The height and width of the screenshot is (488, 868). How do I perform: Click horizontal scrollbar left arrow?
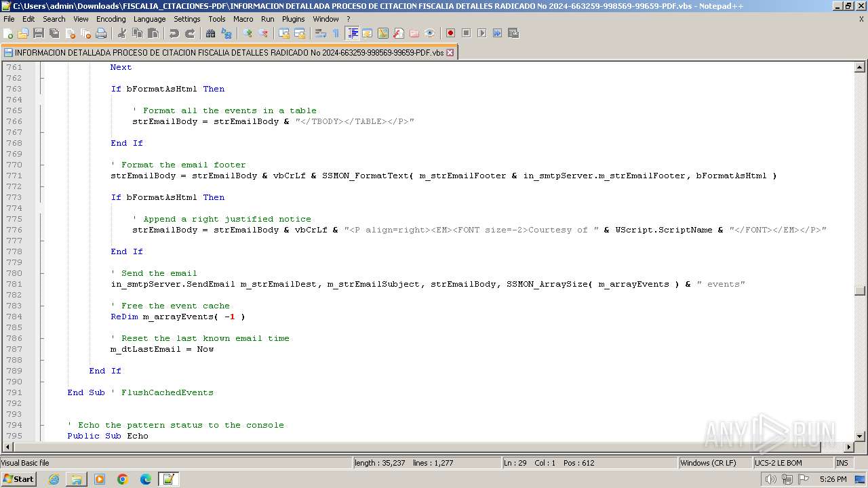click(x=8, y=447)
